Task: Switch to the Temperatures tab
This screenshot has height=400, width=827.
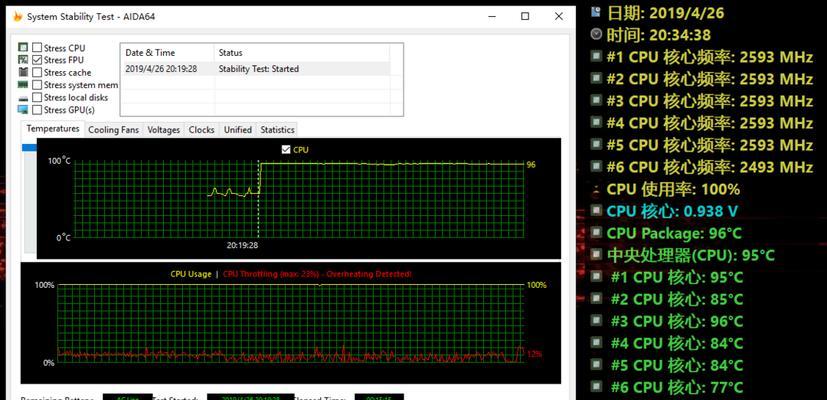Action: click(53, 129)
